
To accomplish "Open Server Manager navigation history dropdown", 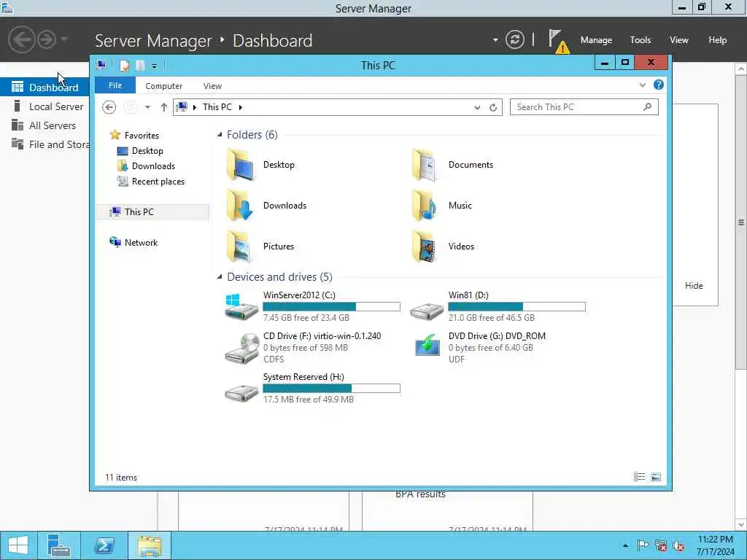I will pyautogui.click(x=64, y=39).
